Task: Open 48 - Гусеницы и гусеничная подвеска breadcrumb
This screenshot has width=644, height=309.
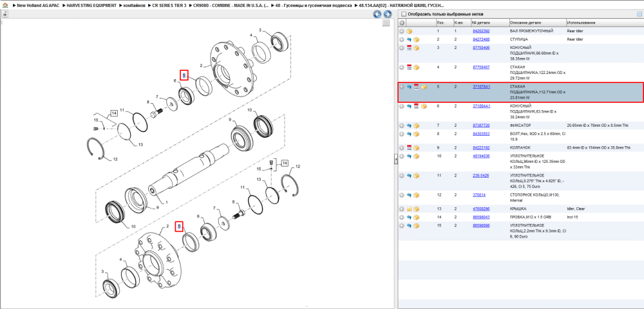Action: click(x=314, y=6)
